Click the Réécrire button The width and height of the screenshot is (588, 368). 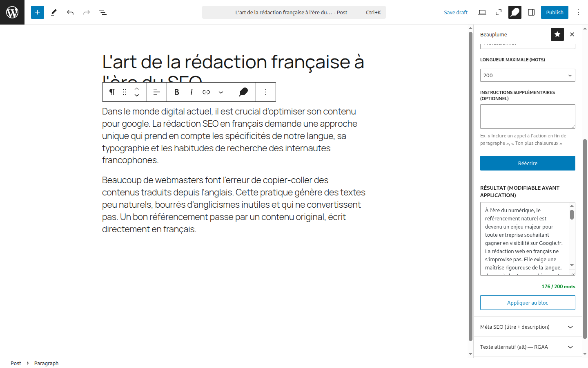tap(528, 163)
